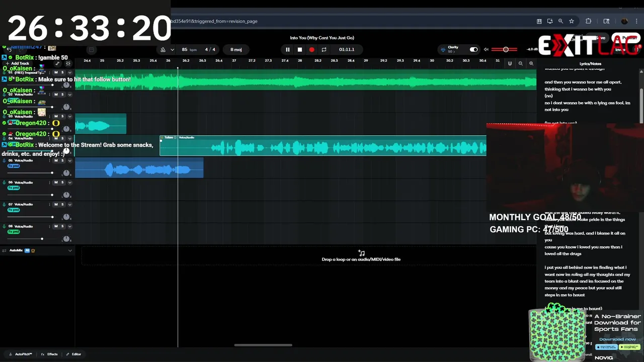Open three-dot menu of track 07
Image resolution: width=644 pixels, height=362 pixels.
point(49,205)
